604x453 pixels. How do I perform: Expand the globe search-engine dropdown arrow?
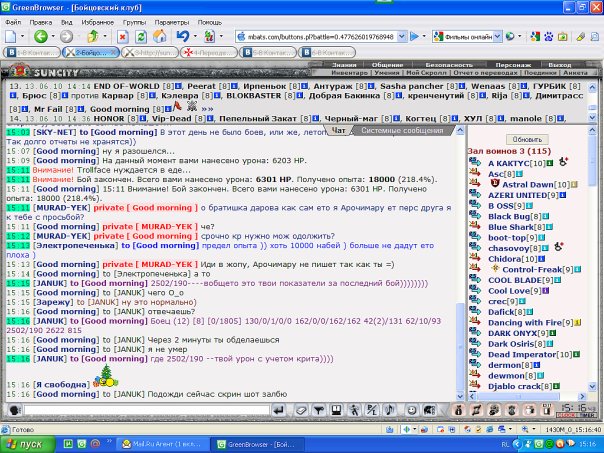520,37
